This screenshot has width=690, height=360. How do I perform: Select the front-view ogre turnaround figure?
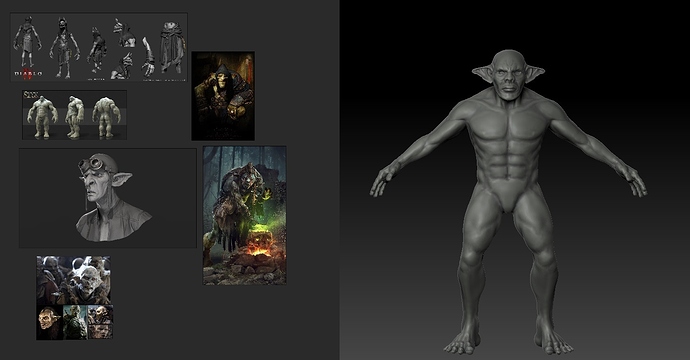pyautogui.click(x=42, y=116)
